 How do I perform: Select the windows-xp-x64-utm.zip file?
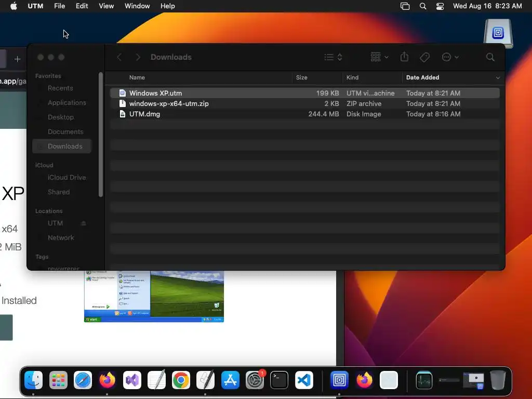[x=304, y=103]
